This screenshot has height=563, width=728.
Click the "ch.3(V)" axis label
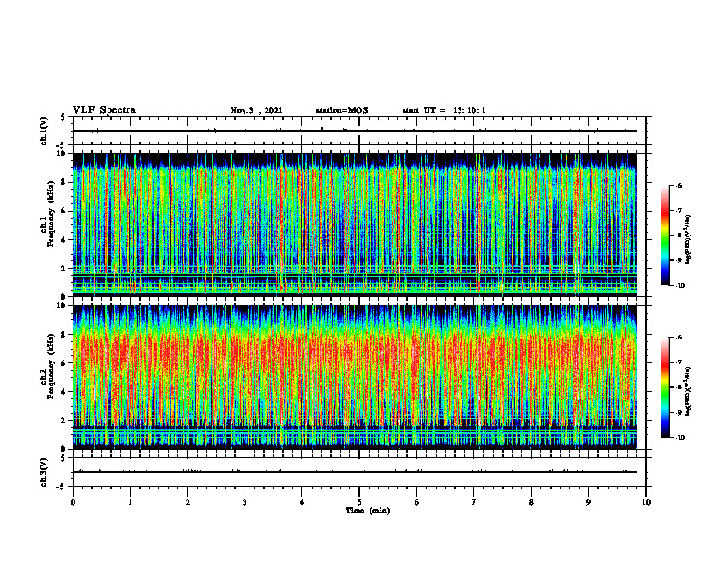click(x=43, y=472)
